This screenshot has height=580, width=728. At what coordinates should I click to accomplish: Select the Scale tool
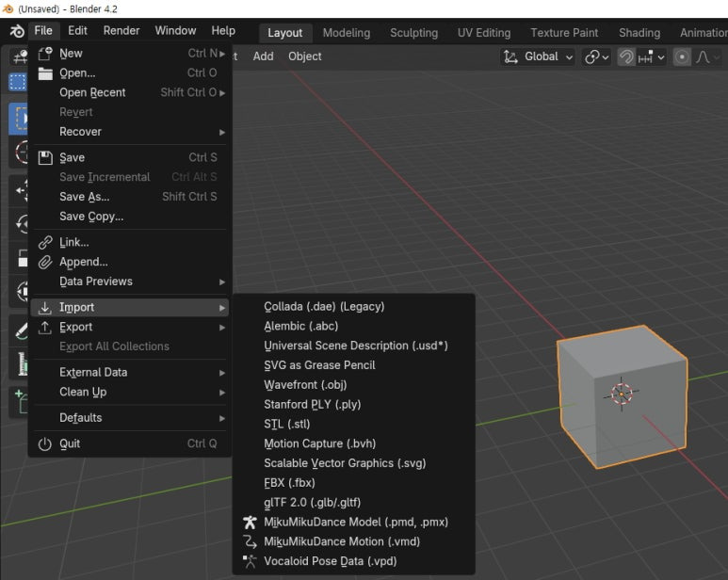[20, 258]
